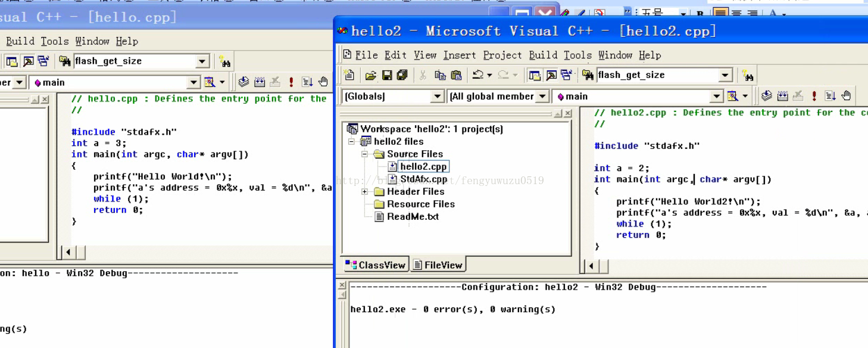This screenshot has height=348, width=868.
Task: Open the main function dropdown in hello2
Action: point(717,96)
